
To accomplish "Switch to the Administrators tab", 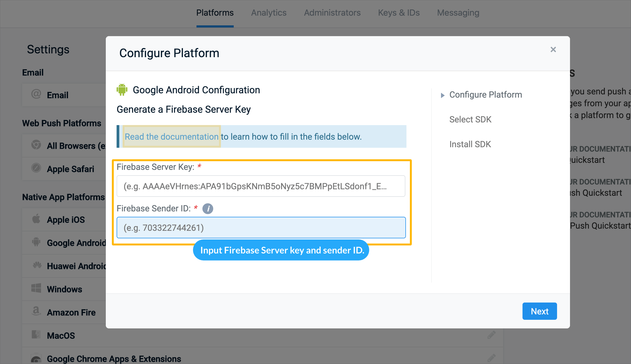I will tap(332, 13).
